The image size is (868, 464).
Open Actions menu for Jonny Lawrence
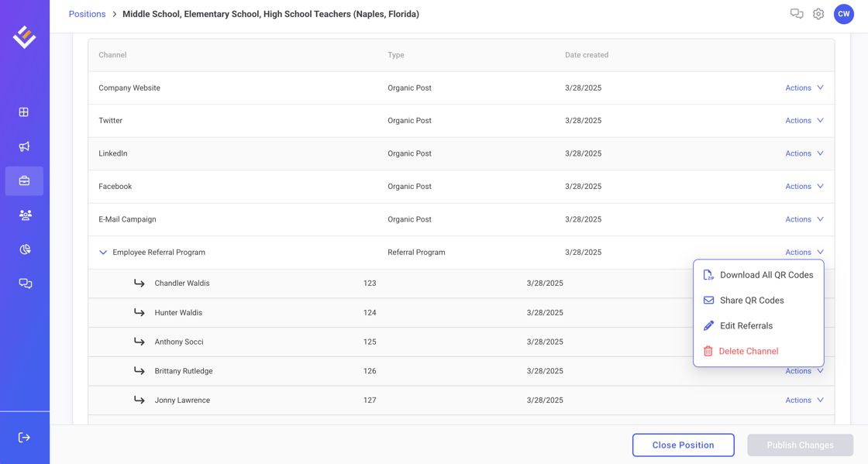click(804, 400)
